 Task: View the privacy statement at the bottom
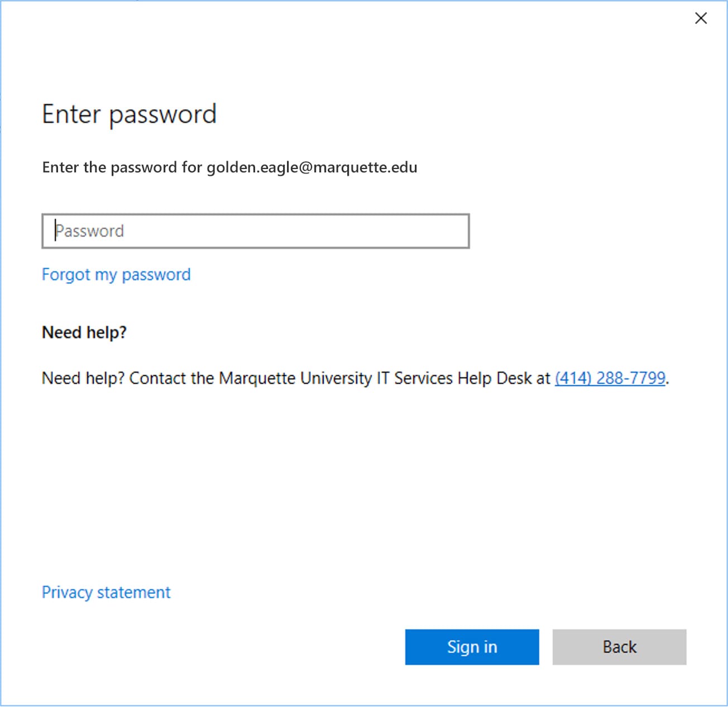(x=106, y=592)
